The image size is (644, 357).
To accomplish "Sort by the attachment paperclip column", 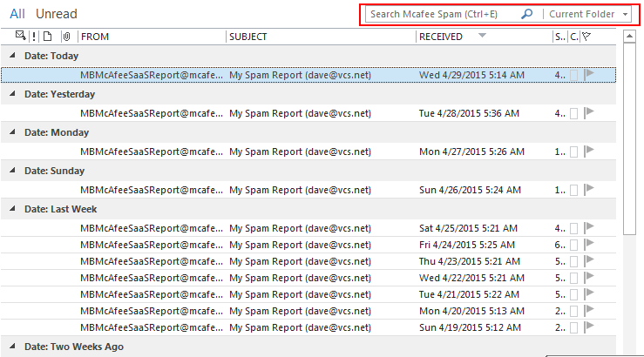I will pyautogui.click(x=66, y=37).
